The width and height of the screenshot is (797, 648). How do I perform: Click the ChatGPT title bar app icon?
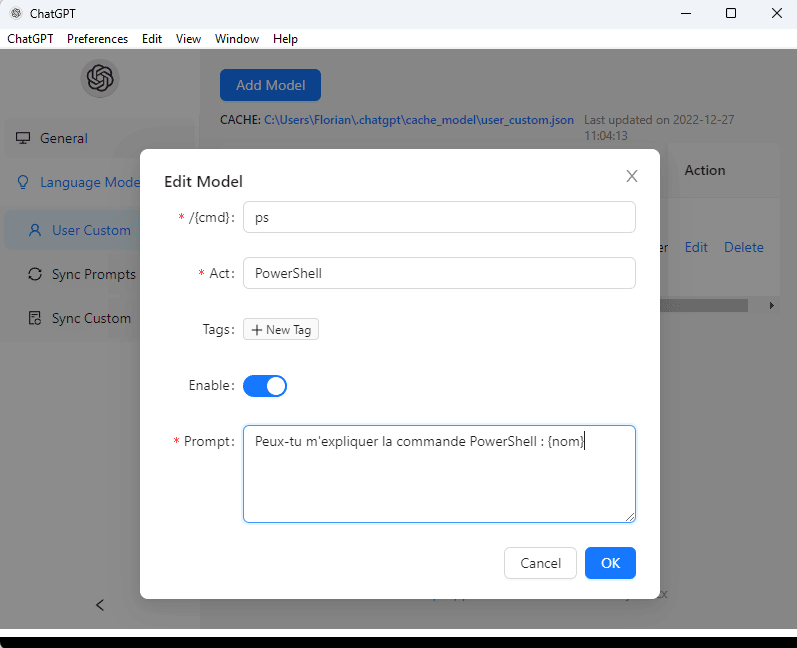16,13
